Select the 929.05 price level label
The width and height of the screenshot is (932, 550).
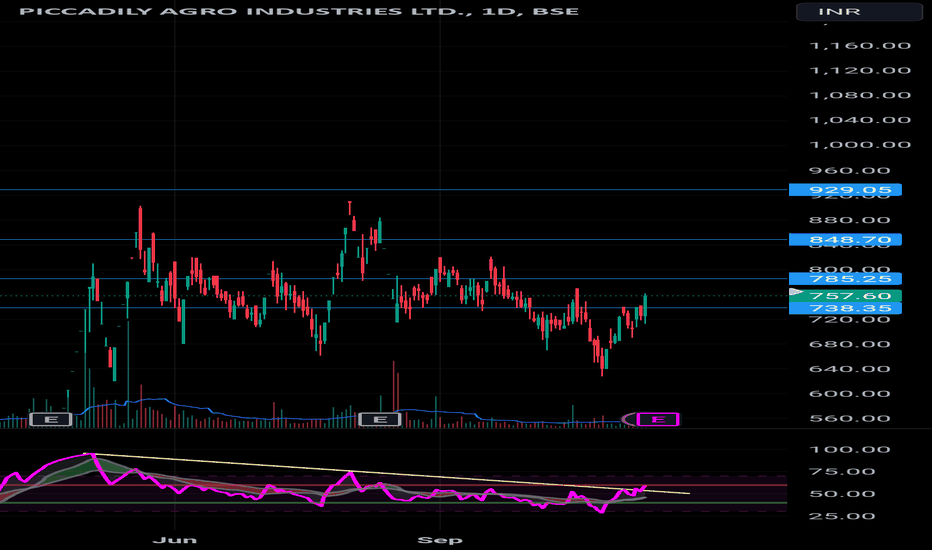[x=845, y=190]
